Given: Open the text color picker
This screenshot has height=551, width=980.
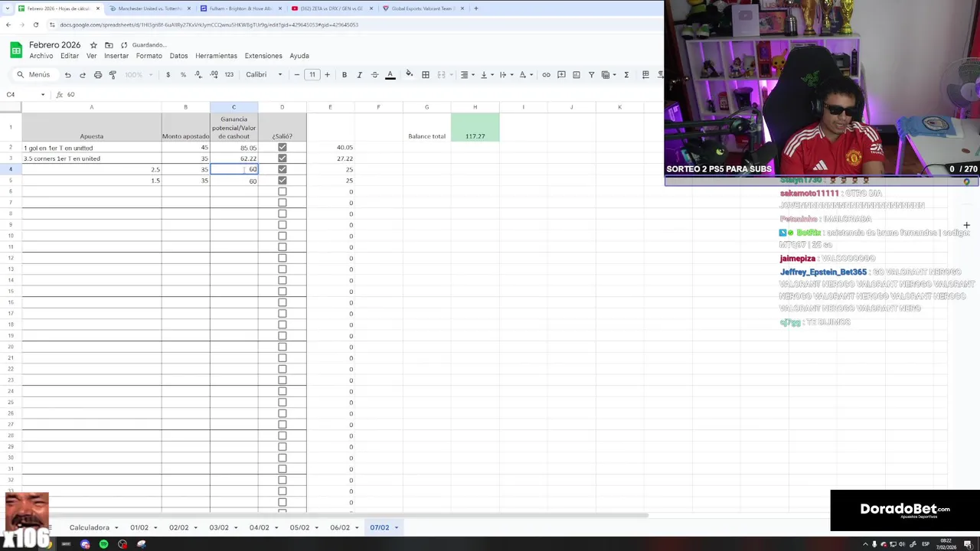Looking at the screenshot, I should (x=390, y=74).
